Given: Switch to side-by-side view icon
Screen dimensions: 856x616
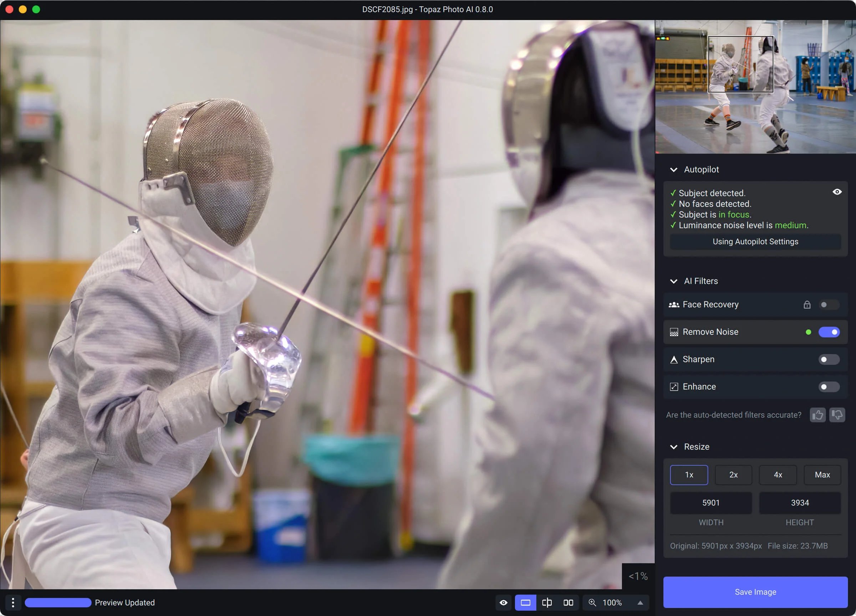Looking at the screenshot, I should pos(568,602).
